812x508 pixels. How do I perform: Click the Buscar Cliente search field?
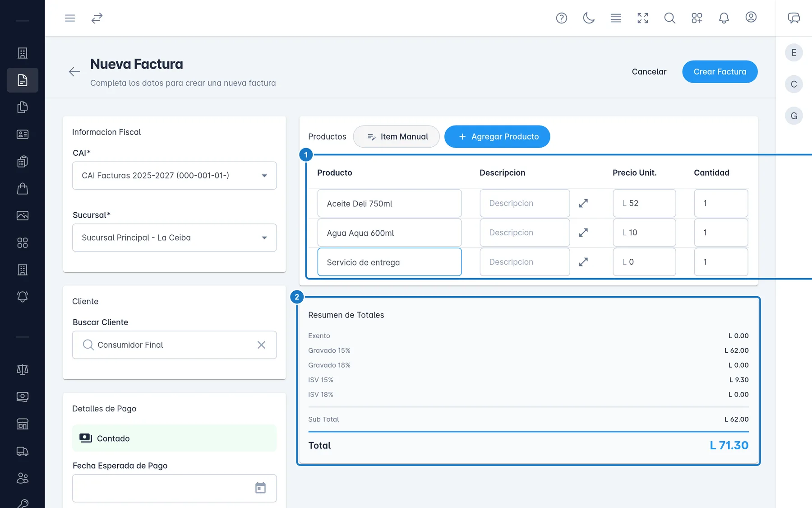click(175, 345)
